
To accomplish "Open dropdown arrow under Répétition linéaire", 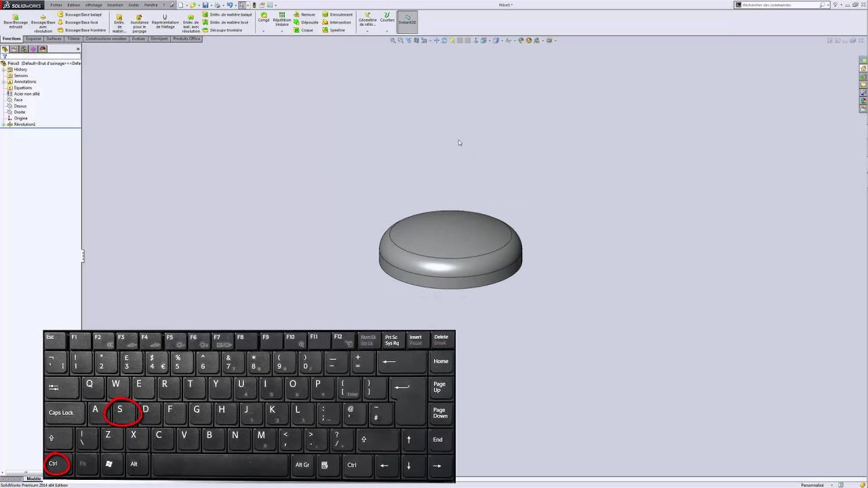I will click(x=282, y=30).
